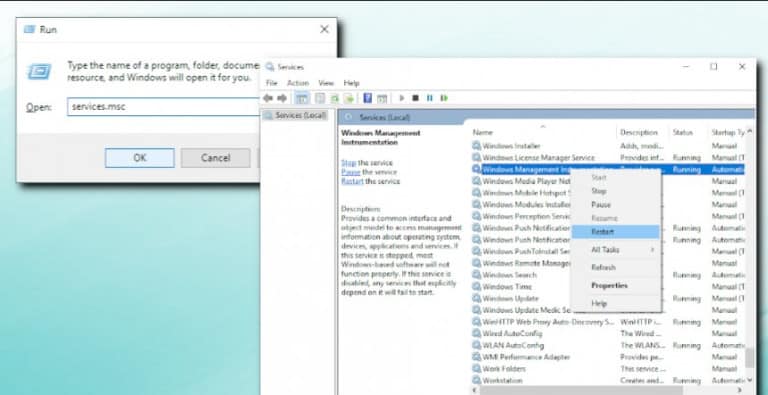Select the Work Folders service row

pyautogui.click(x=608, y=369)
